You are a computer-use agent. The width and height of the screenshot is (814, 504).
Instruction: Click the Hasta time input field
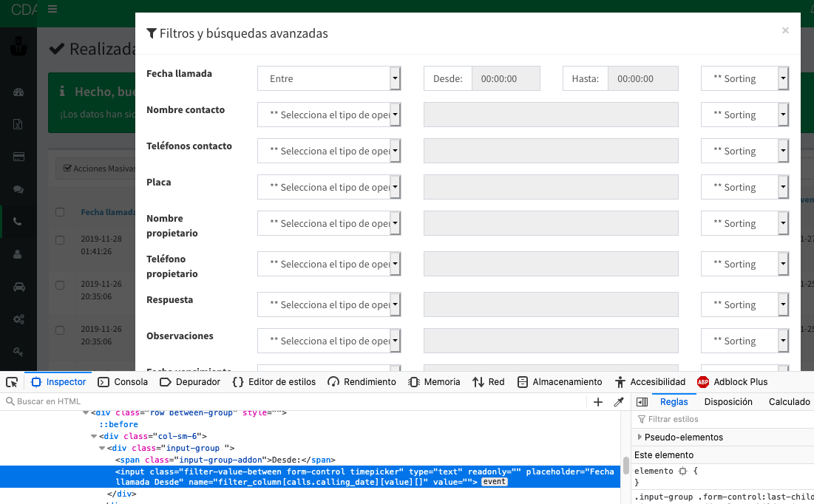(x=642, y=78)
